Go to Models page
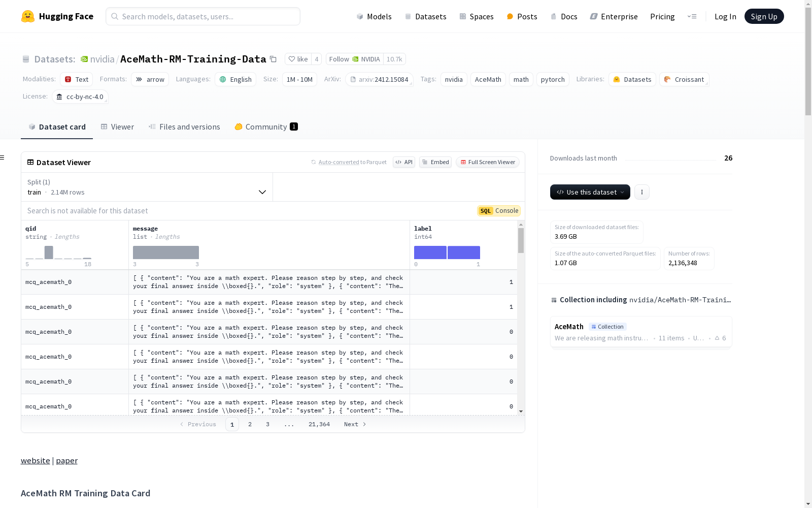 pos(374,16)
